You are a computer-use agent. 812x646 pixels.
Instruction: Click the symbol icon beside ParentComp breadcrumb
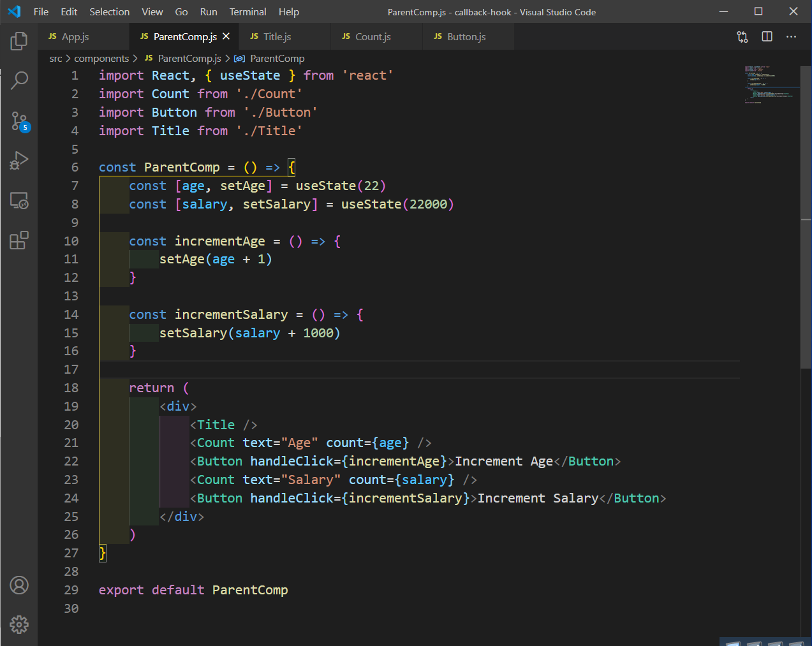(x=240, y=59)
